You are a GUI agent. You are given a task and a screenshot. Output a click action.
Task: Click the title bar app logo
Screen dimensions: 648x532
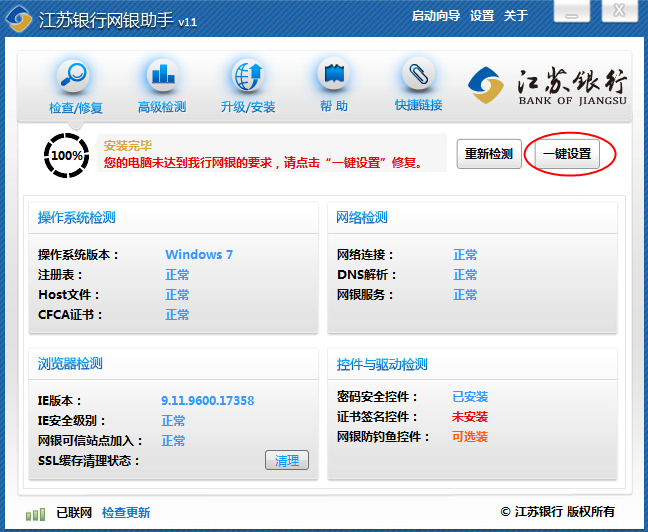19,18
